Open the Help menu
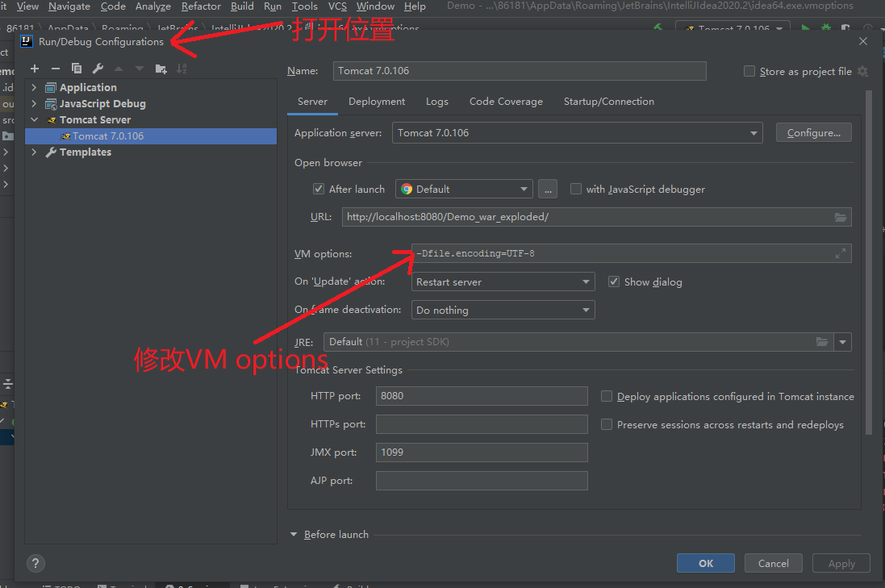 (415, 6)
